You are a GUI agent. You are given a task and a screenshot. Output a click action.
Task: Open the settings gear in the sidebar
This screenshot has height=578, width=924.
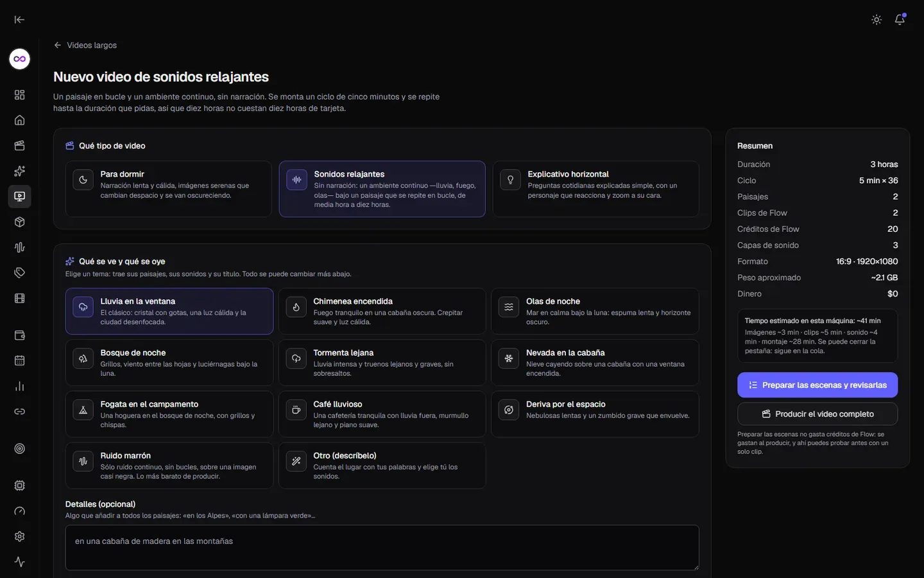[20, 536]
